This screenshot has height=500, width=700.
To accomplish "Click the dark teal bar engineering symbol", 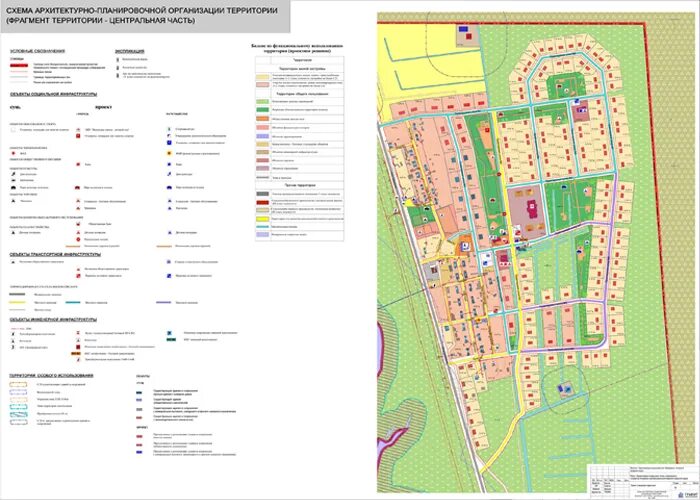I will pyautogui.click(x=171, y=340).
